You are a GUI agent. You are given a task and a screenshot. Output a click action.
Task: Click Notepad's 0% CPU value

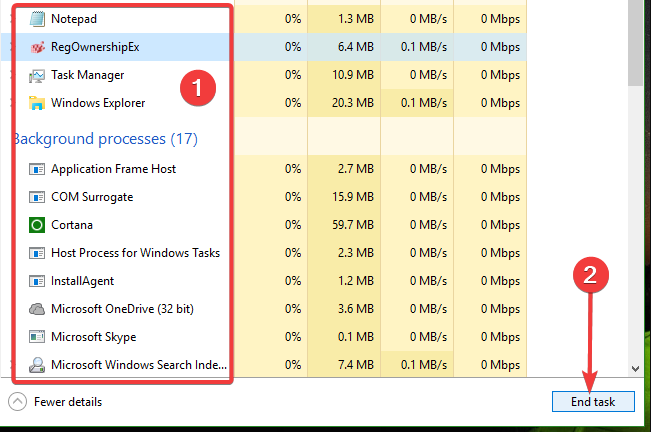(293, 19)
